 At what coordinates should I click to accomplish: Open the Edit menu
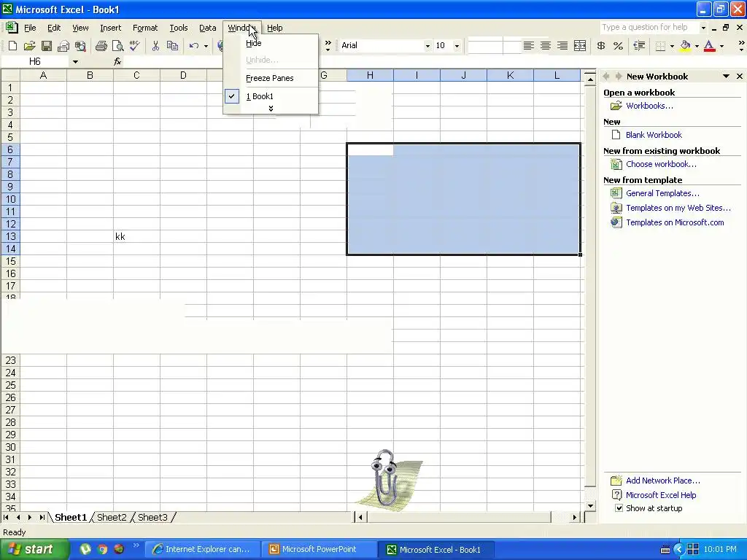pyautogui.click(x=54, y=28)
